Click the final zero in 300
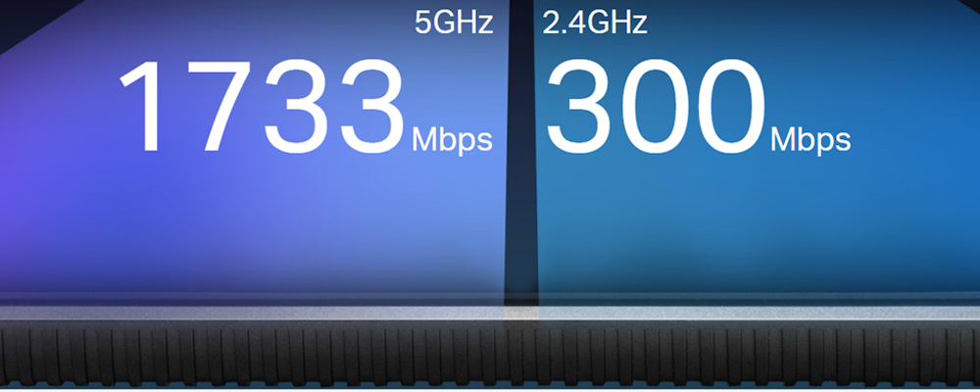 [x=731, y=107]
